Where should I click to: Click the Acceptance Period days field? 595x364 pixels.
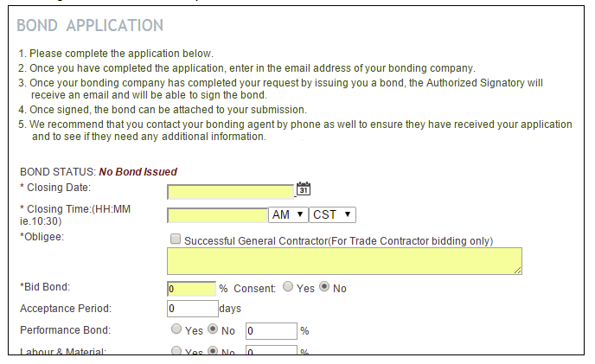[x=193, y=309]
